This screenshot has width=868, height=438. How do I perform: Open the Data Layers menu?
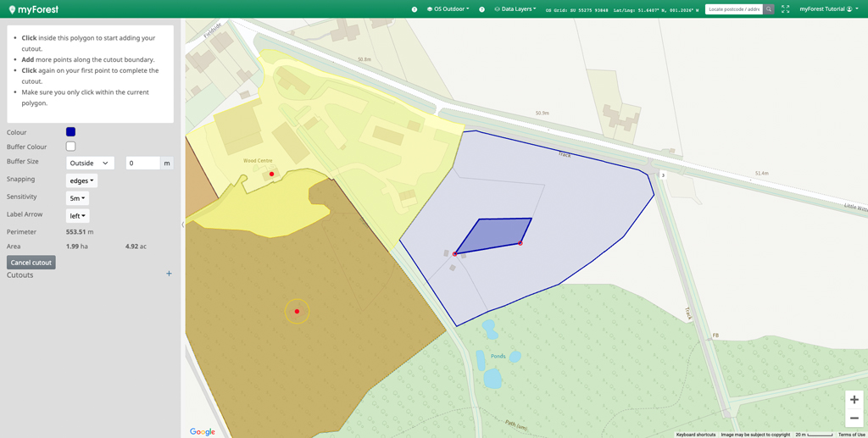pyautogui.click(x=515, y=9)
